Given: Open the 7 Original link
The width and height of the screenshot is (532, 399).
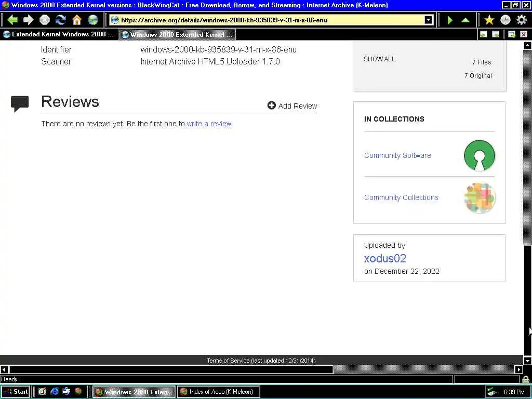Looking at the screenshot, I should (478, 76).
